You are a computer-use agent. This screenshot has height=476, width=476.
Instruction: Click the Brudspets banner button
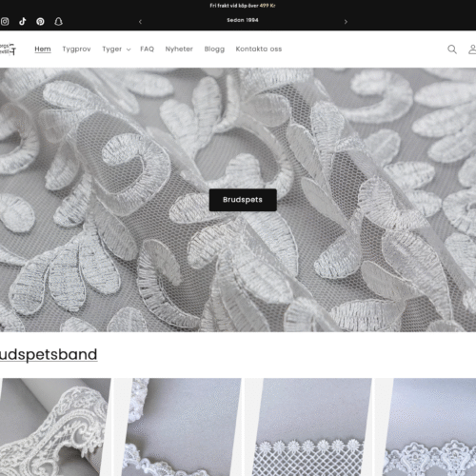pos(243,200)
